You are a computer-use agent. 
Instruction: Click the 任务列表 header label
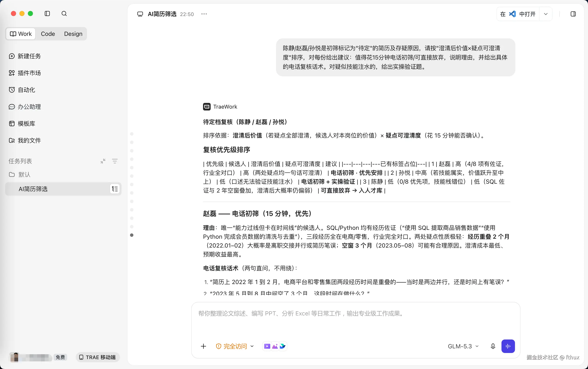pos(20,161)
